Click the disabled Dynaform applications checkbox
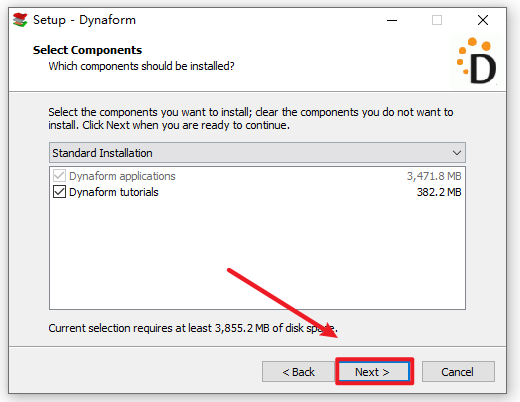This screenshot has height=402, width=520. click(59, 176)
